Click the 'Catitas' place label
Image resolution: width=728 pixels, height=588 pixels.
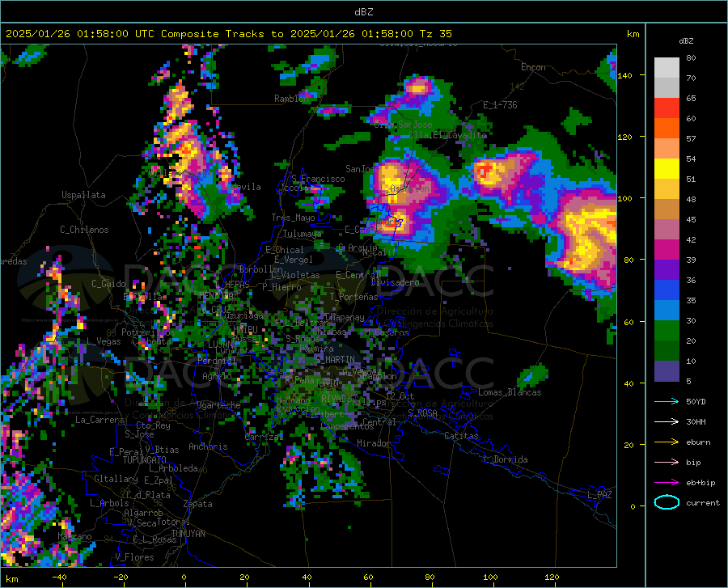461,436
